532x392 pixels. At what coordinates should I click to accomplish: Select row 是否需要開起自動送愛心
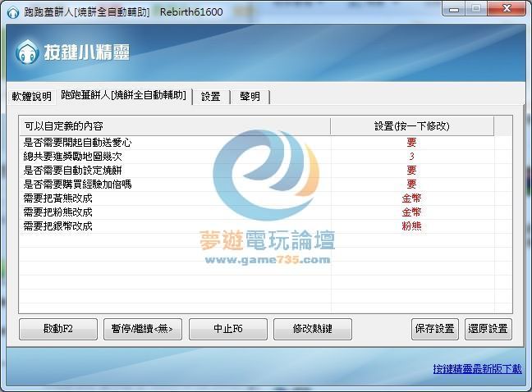point(257,143)
